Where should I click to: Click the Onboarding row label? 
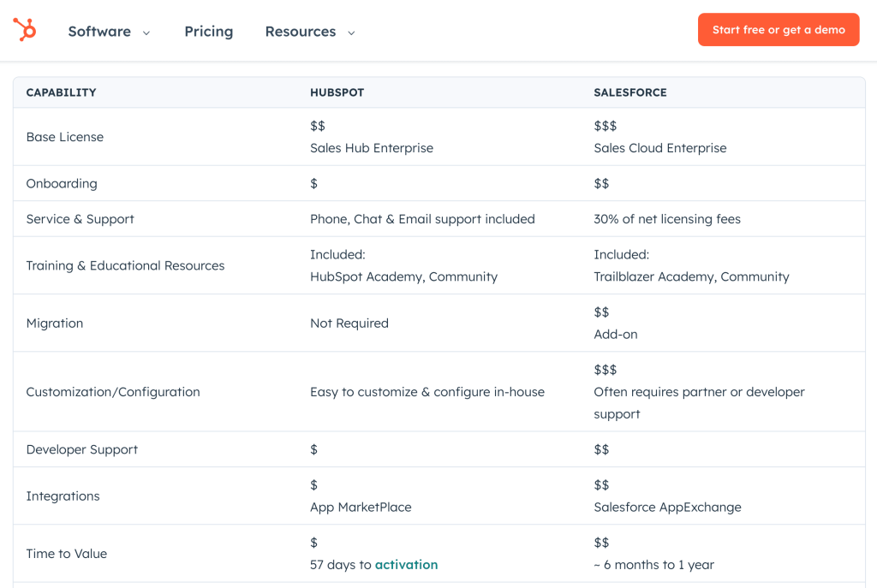(x=62, y=183)
